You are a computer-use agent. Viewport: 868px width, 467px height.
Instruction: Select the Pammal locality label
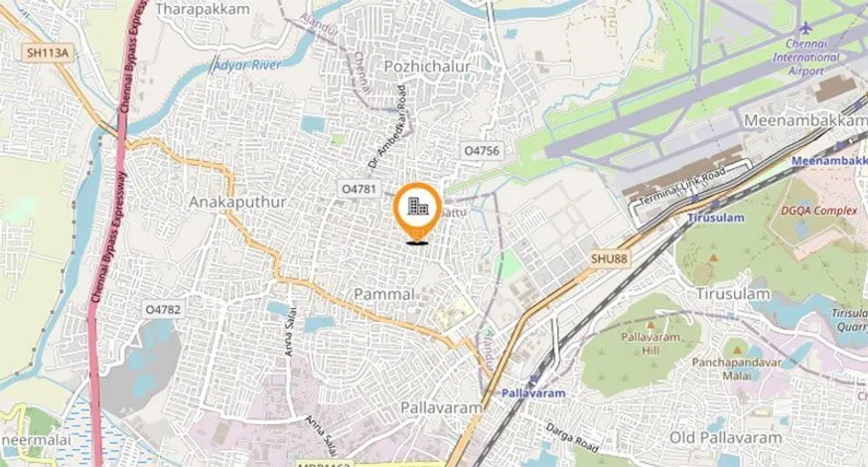click(x=384, y=294)
